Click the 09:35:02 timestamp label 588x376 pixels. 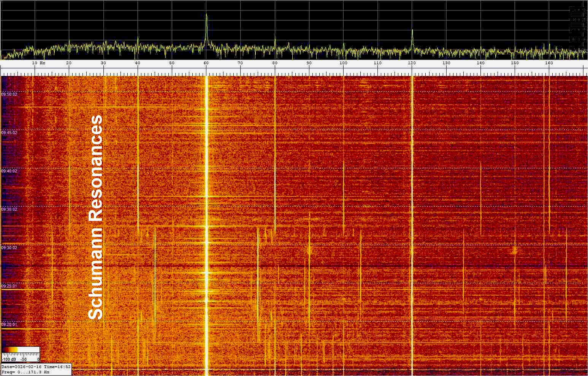(9, 209)
